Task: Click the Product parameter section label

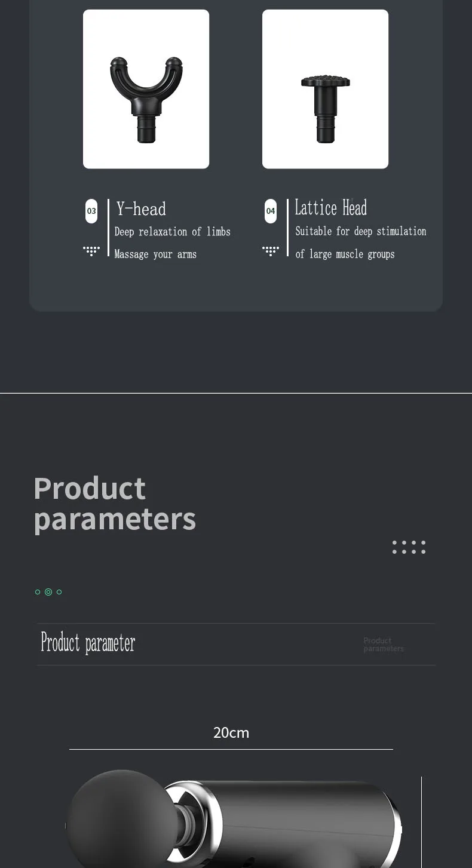Action: [x=88, y=643]
